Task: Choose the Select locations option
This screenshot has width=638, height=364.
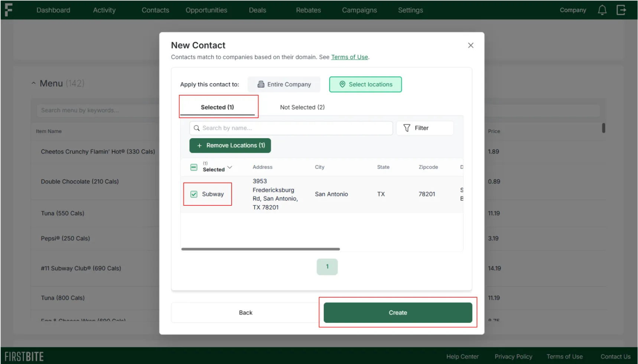Action: 365,84
